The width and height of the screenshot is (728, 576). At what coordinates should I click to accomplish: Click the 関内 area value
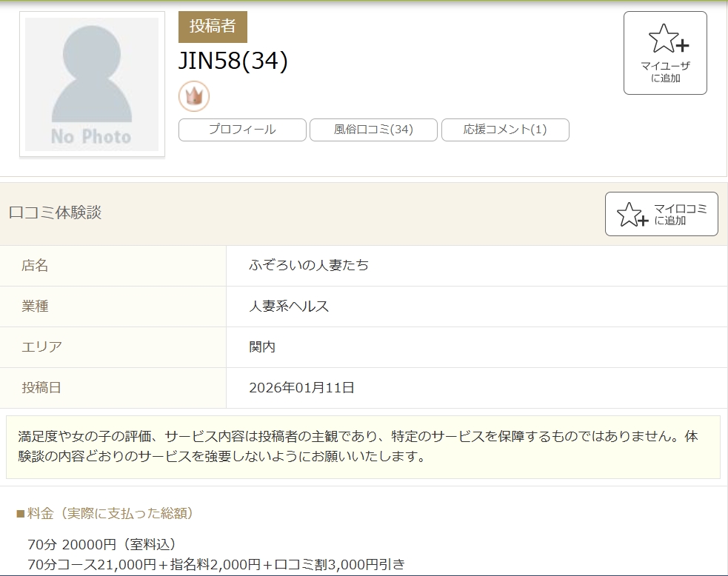(x=262, y=347)
